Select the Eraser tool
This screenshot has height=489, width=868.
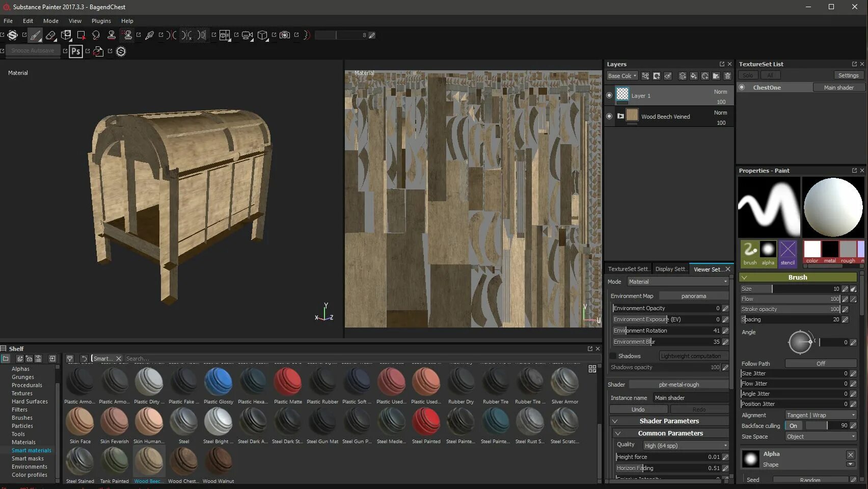point(51,35)
